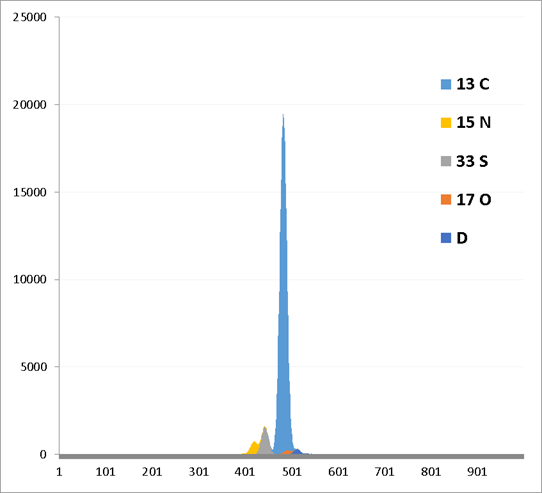Click the 17 O orange legend swatch
The height and width of the screenshot is (493, 542).
tap(446, 199)
